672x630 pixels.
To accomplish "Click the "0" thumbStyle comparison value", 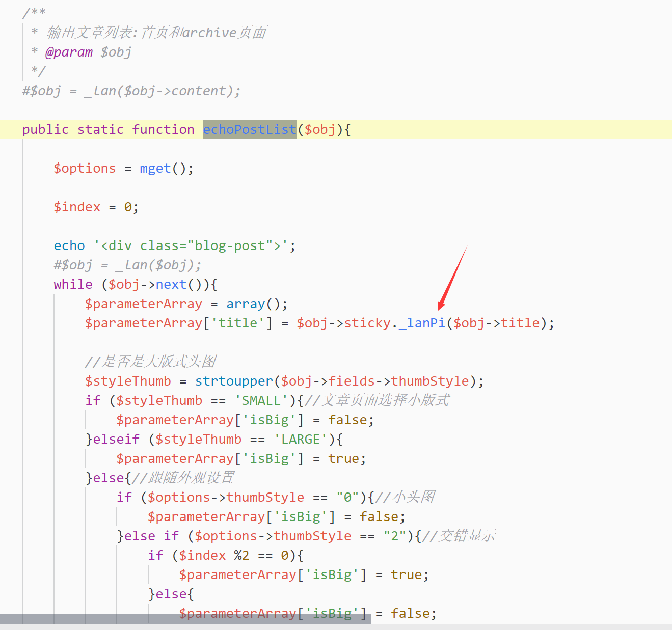I will 347,497.
